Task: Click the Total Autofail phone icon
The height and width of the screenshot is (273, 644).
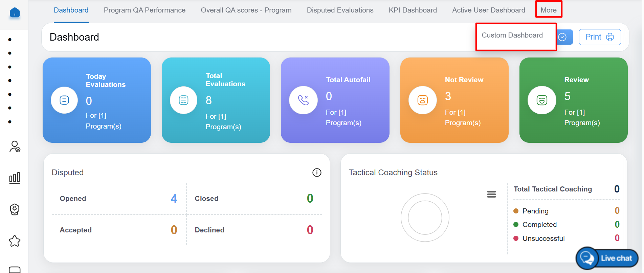Action: point(303,100)
